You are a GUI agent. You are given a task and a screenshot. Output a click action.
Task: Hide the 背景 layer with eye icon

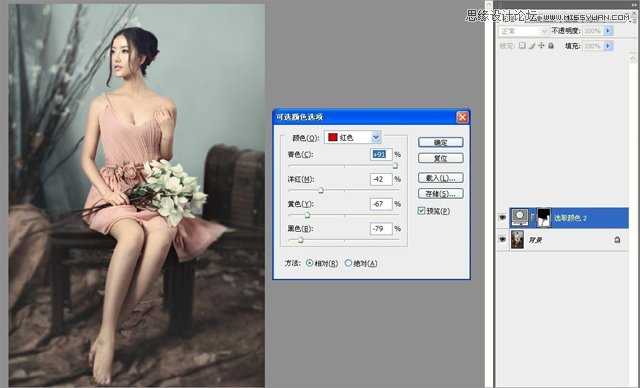point(502,239)
